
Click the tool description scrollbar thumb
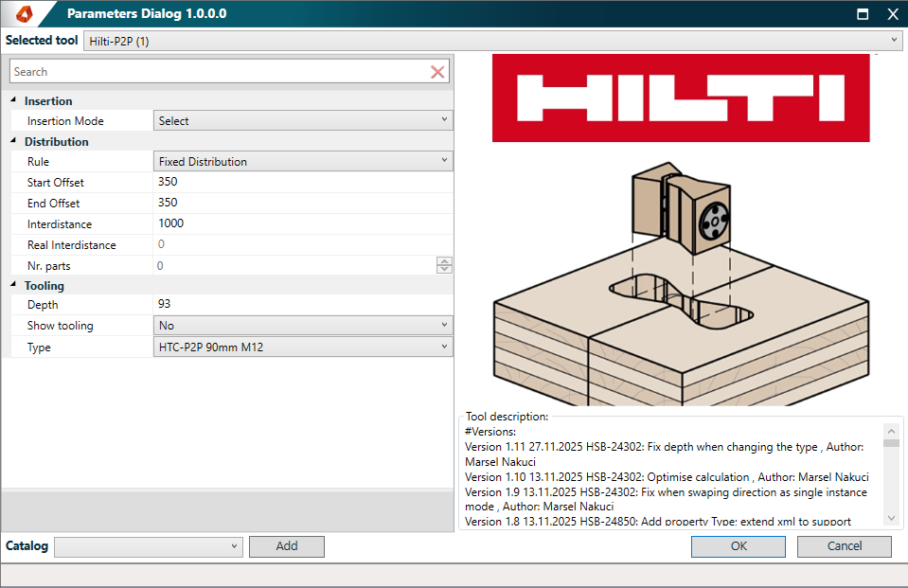pos(891,443)
